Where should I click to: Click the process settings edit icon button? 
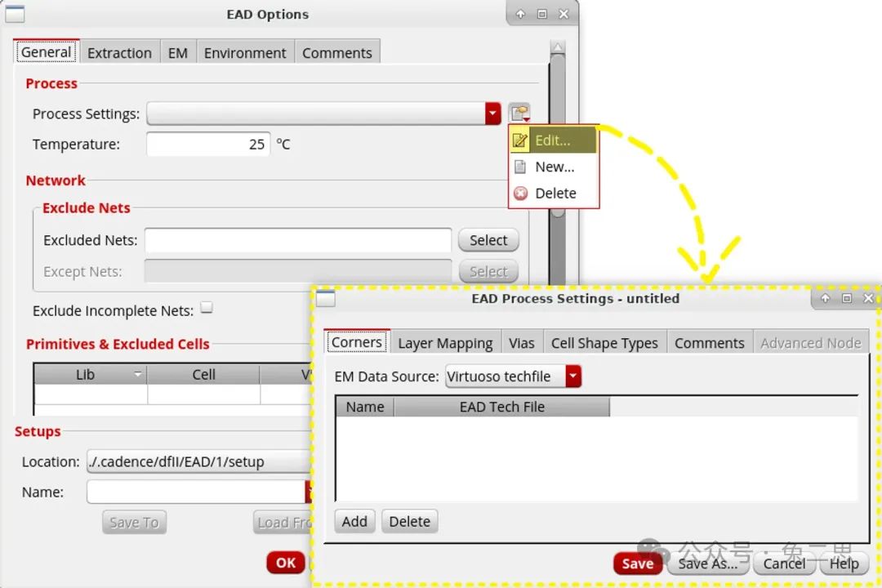point(519,114)
